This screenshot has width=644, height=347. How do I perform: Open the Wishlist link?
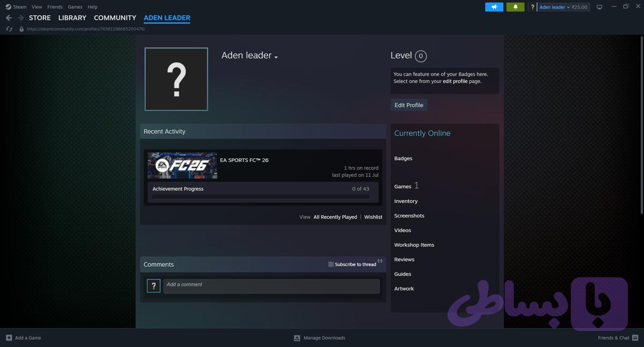374,217
